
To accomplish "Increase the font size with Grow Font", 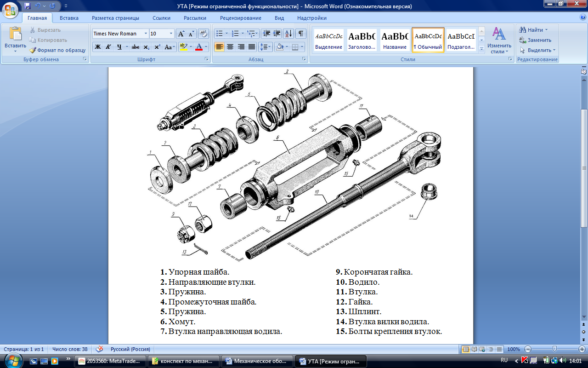I will pyautogui.click(x=181, y=34).
